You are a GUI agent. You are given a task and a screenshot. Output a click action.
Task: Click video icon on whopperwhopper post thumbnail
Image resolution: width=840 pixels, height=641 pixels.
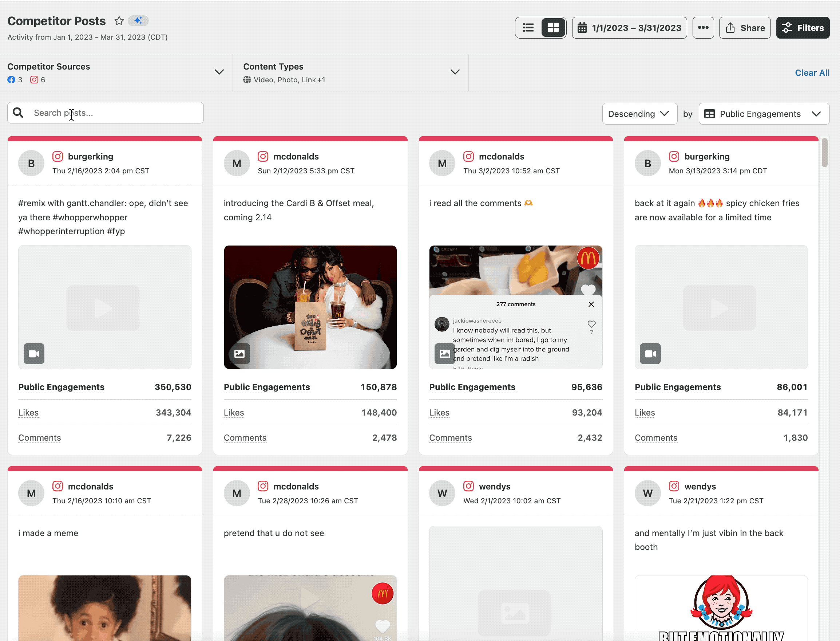coord(34,354)
